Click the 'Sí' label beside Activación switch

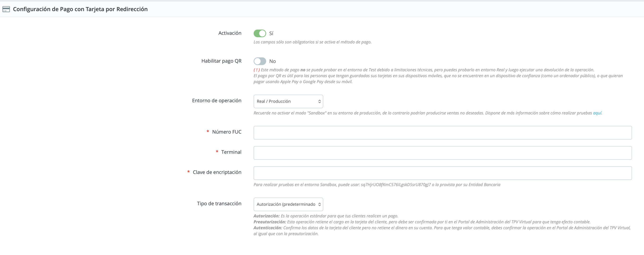[x=271, y=34]
